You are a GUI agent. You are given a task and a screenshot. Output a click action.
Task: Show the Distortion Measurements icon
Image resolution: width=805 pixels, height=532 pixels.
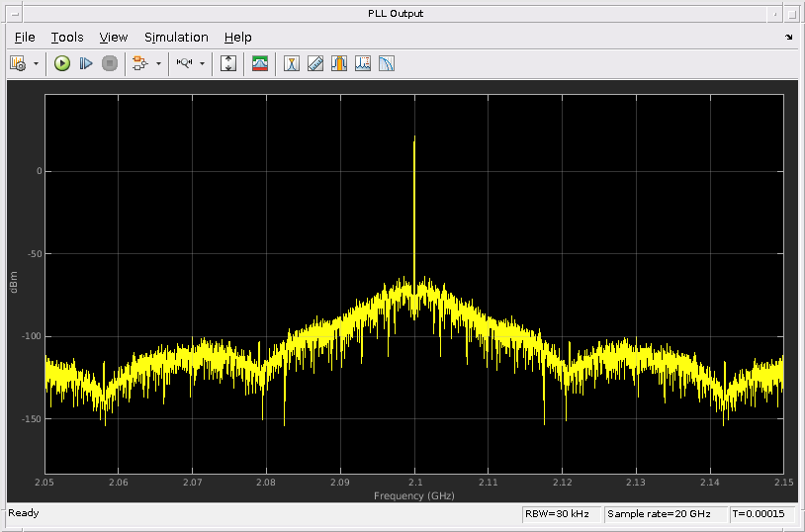point(363,63)
